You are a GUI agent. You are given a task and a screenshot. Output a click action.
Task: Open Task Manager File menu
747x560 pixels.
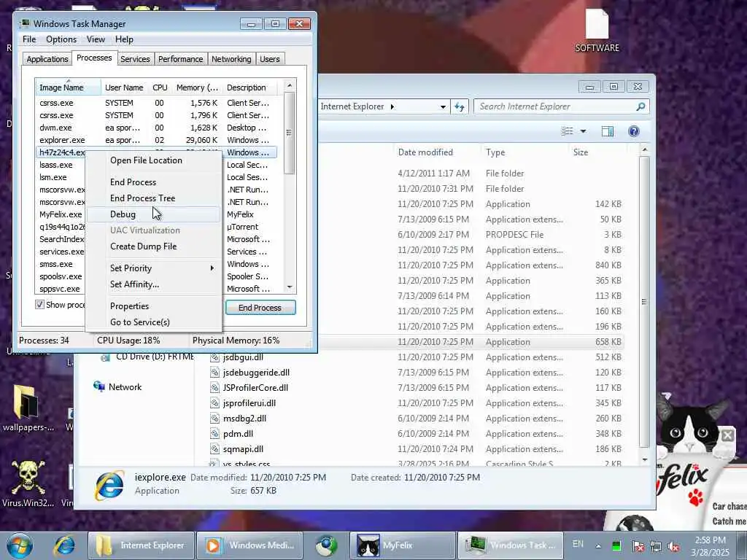29,39
